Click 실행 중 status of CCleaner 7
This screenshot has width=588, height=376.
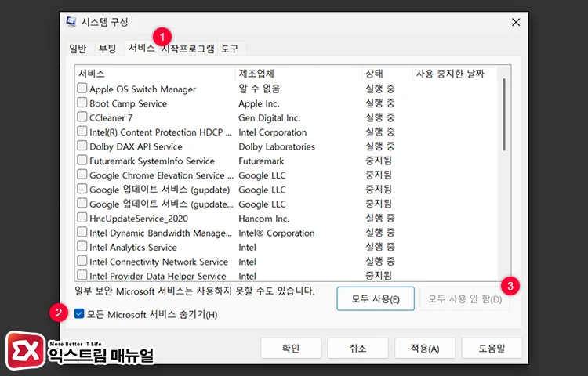[x=380, y=117]
